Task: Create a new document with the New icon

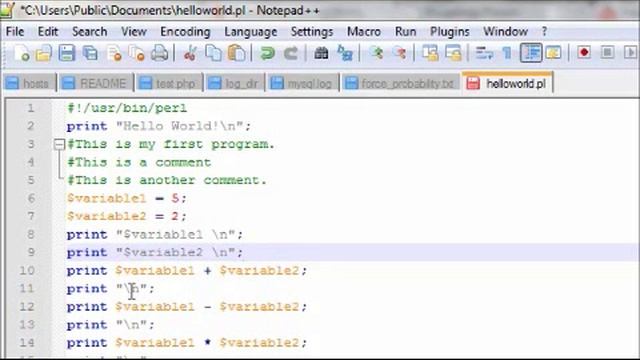Action: 22,53
